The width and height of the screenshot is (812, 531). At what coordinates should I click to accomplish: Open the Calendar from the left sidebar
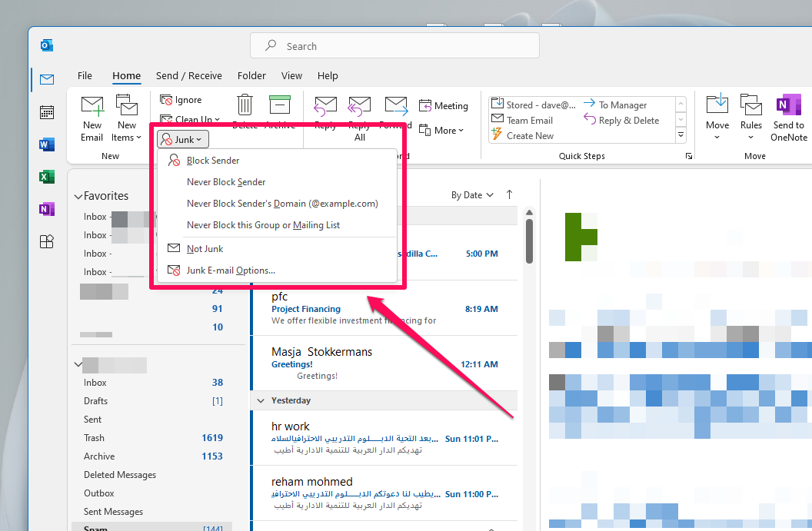point(46,112)
